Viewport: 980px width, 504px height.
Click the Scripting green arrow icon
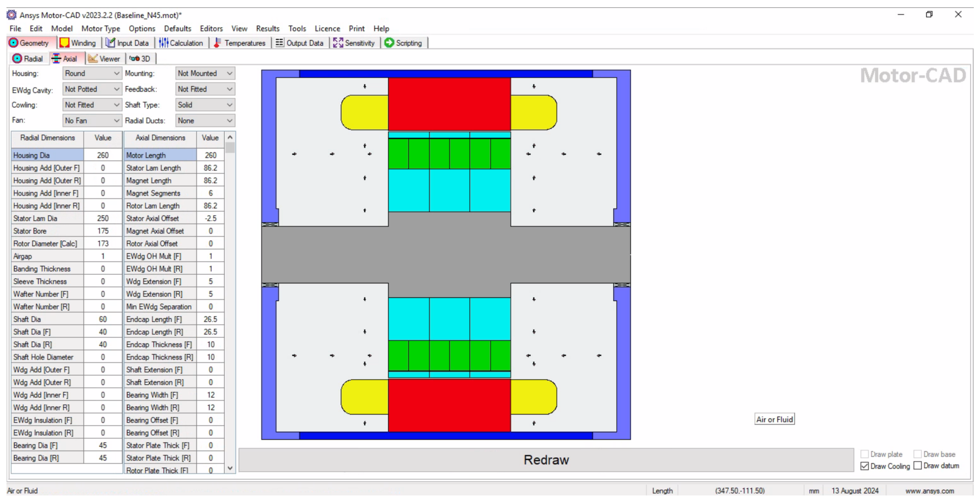point(389,42)
